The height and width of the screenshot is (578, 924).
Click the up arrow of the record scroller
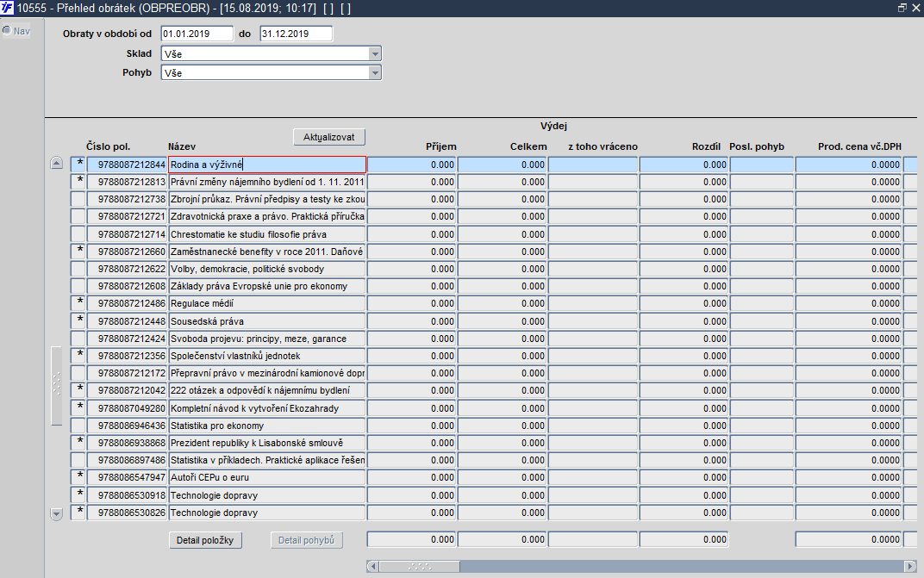(x=57, y=163)
